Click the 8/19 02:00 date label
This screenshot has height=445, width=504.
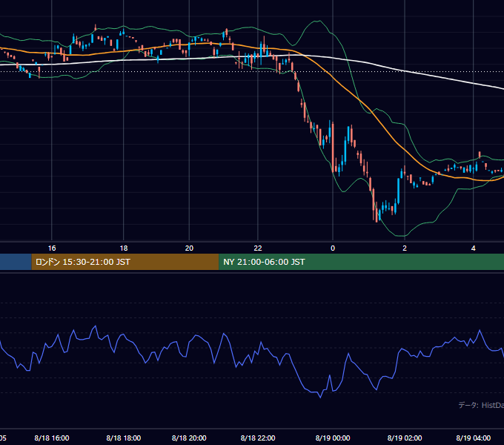pos(405,438)
